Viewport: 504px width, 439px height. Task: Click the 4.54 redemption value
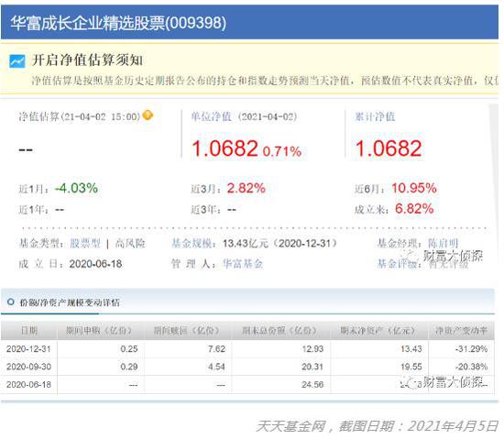click(216, 367)
